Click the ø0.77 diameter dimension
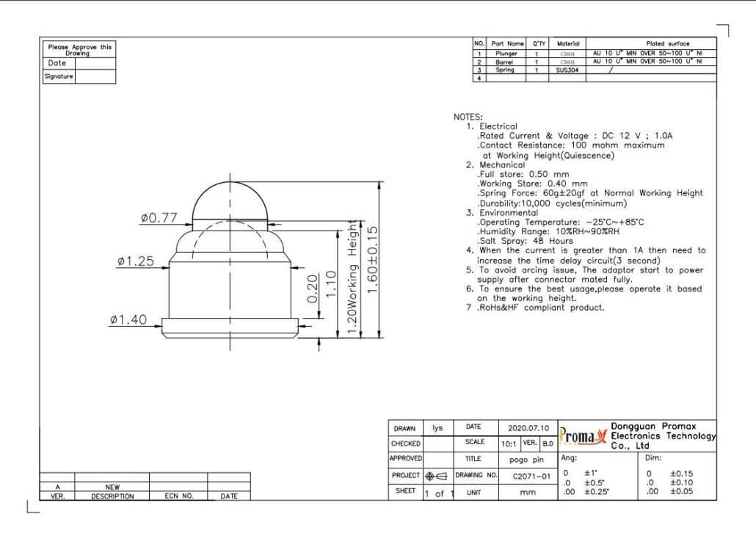This screenshot has width=756, height=536. pos(159,218)
